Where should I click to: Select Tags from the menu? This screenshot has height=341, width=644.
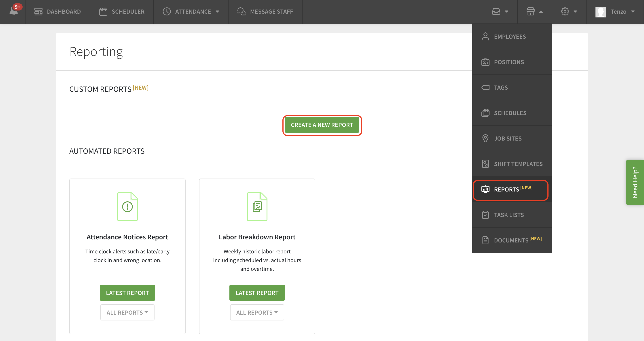[512, 87]
